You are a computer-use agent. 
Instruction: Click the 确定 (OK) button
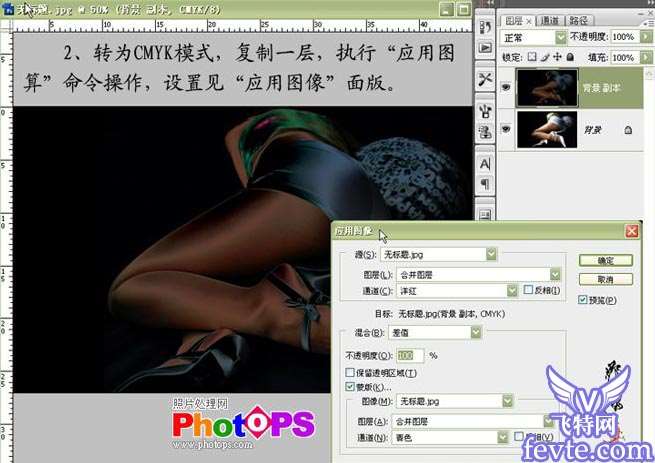point(605,259)
